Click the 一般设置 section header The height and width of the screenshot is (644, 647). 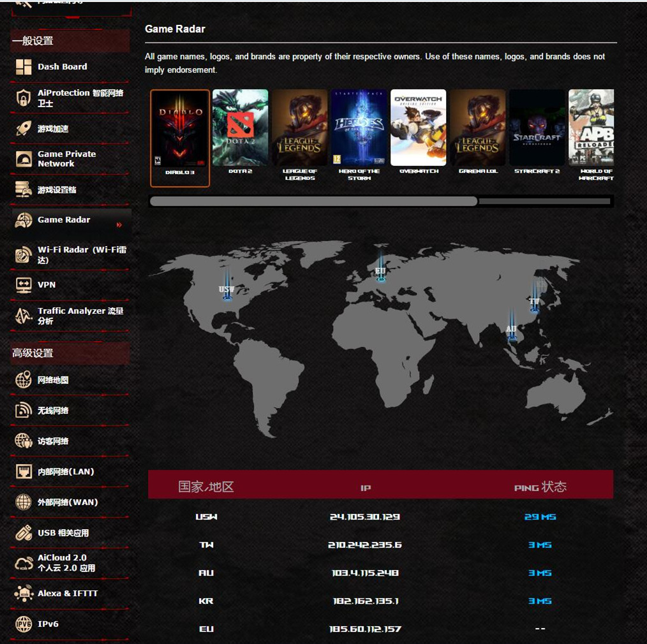tap(70, 41)
